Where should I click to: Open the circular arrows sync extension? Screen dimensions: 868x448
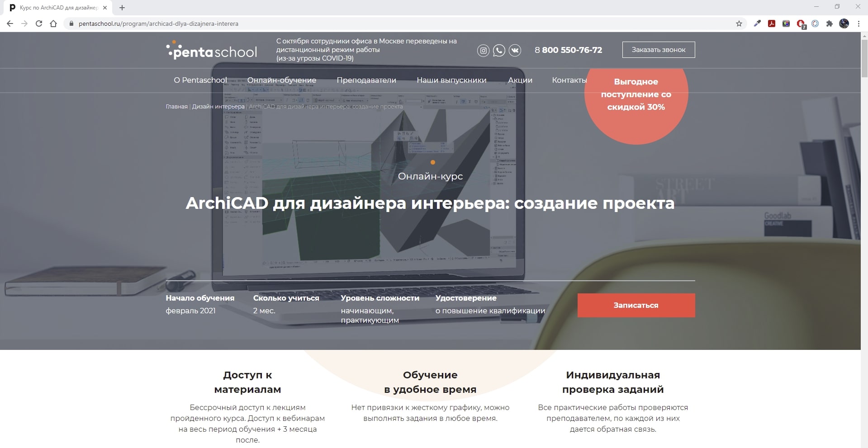pyautogui.click(x=815, y=24)
